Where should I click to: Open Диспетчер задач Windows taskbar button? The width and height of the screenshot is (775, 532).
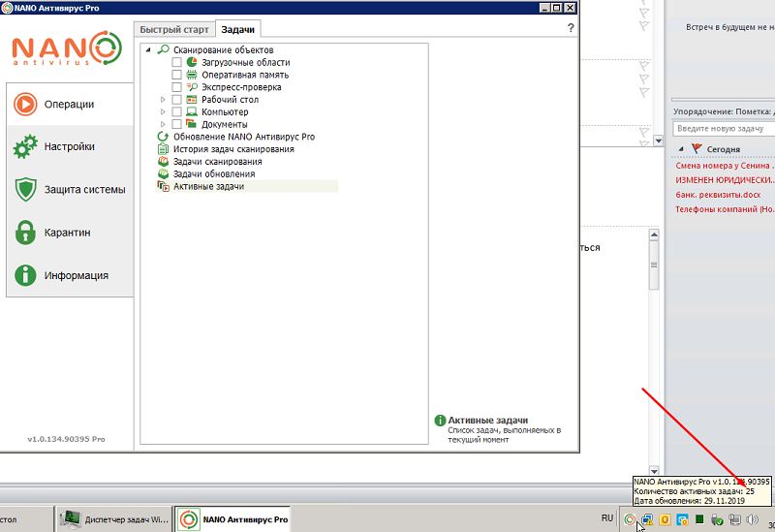click(114, 519)
